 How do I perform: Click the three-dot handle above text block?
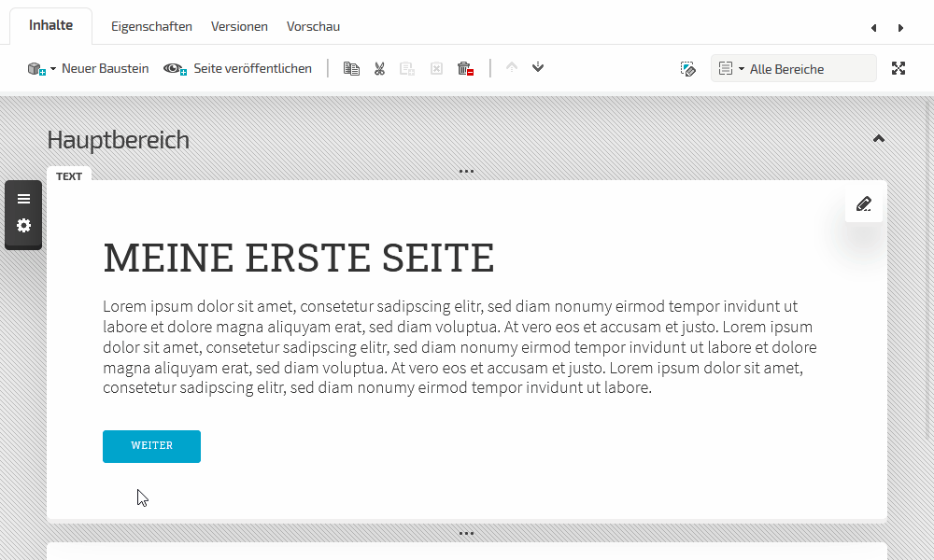[x=467, y=172]
